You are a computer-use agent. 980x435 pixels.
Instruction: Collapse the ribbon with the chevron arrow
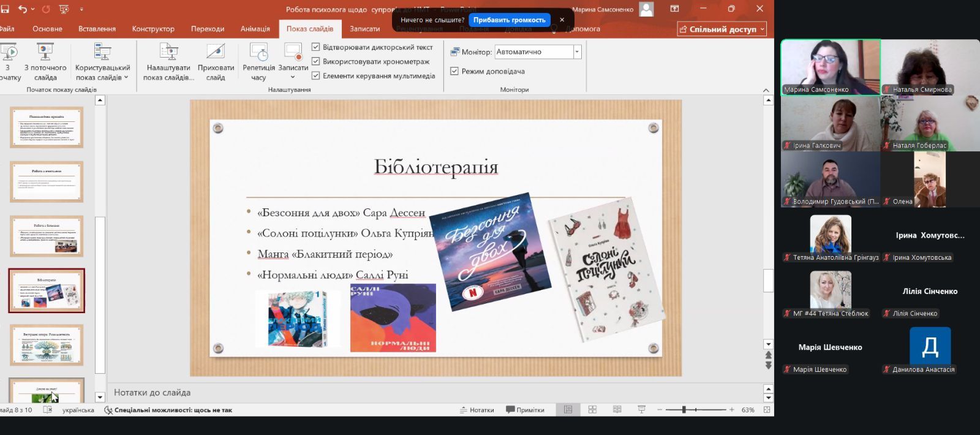tap(766, 90)
